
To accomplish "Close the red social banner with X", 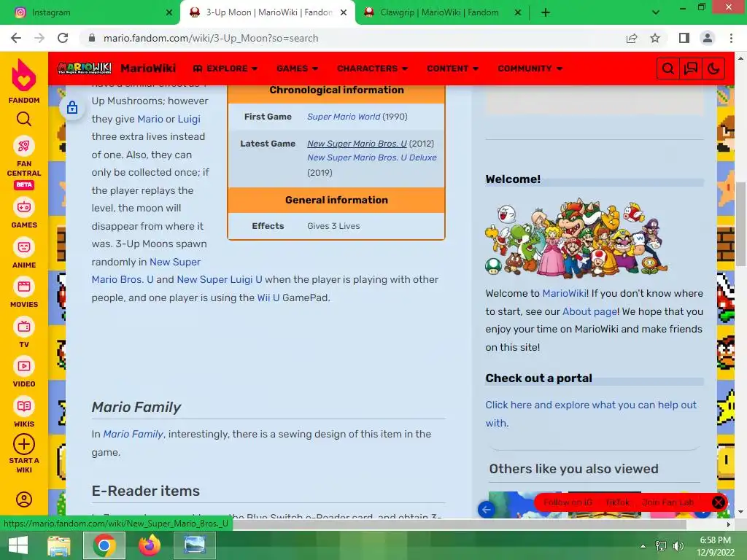I will pyautogui.click(x=718, y=502).
